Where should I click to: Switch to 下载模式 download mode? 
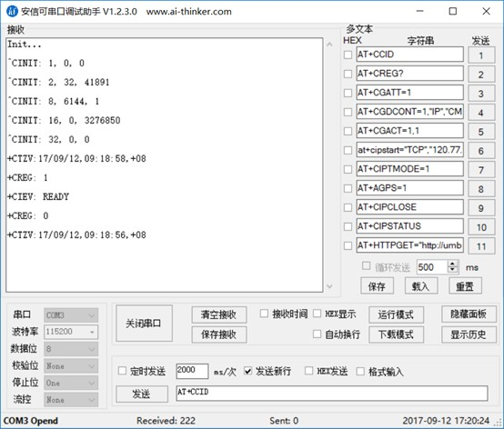pos(396,334)
